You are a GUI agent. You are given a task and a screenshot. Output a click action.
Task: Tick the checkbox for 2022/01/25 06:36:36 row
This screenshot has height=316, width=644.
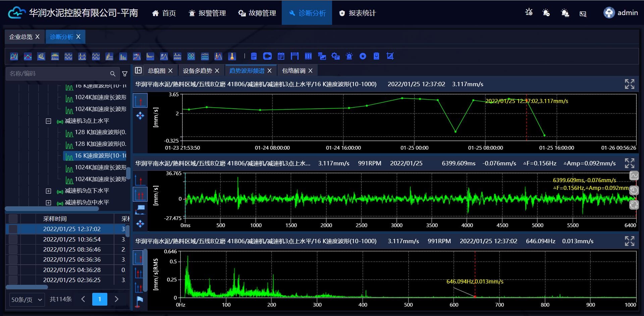[13, 260]
